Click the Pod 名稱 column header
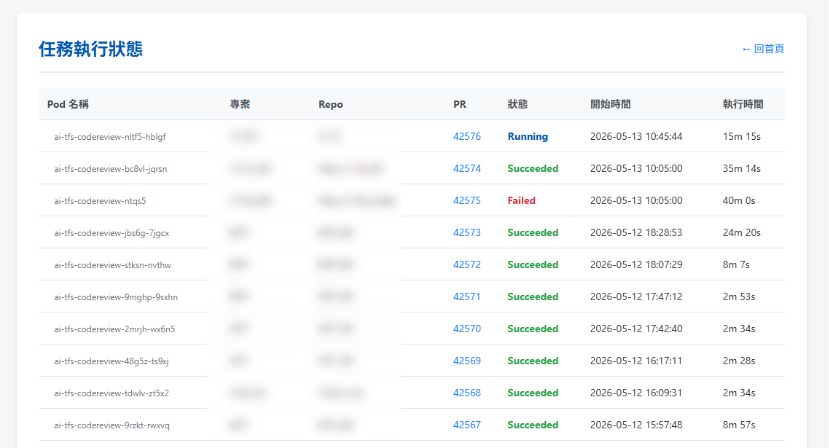Image resolution: width=829 pixels, height=448 pixels. (x=68, y=104)
